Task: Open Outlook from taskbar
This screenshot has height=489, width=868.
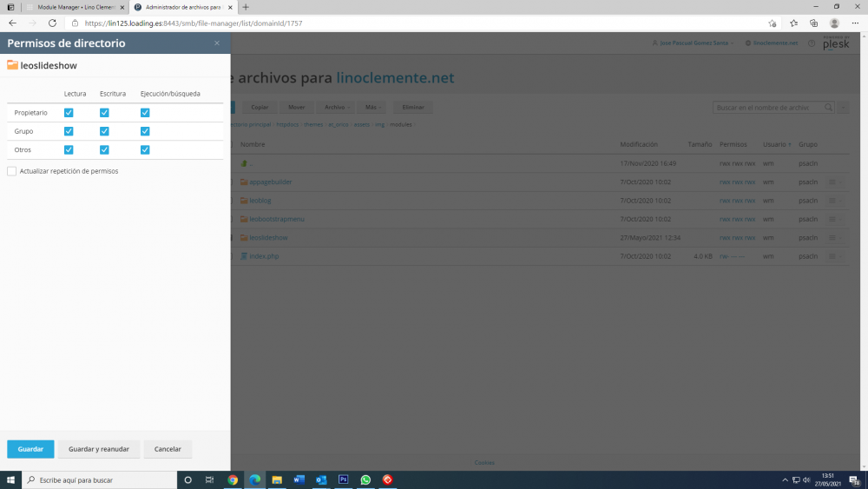Action: click(x=321, y=479)
